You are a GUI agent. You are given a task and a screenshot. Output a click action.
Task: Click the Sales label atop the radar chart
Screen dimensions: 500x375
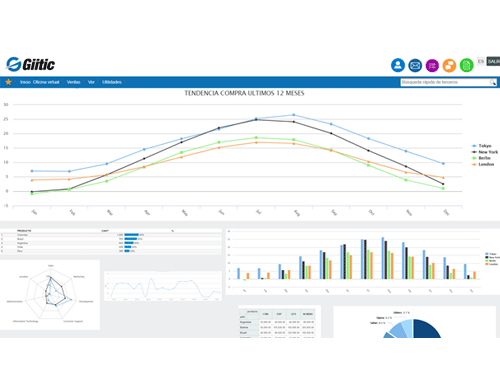pos(51,266)
